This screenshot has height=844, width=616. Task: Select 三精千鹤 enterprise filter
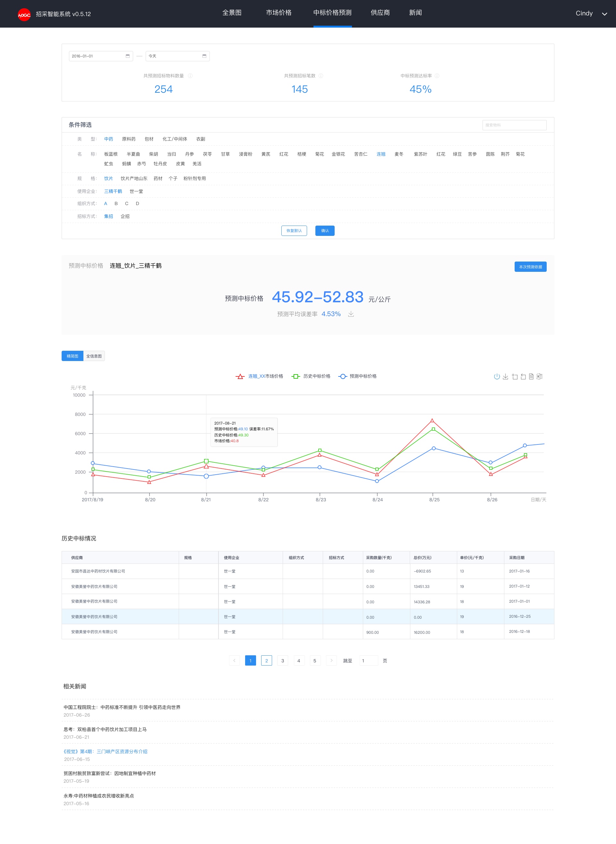(113, 191)
